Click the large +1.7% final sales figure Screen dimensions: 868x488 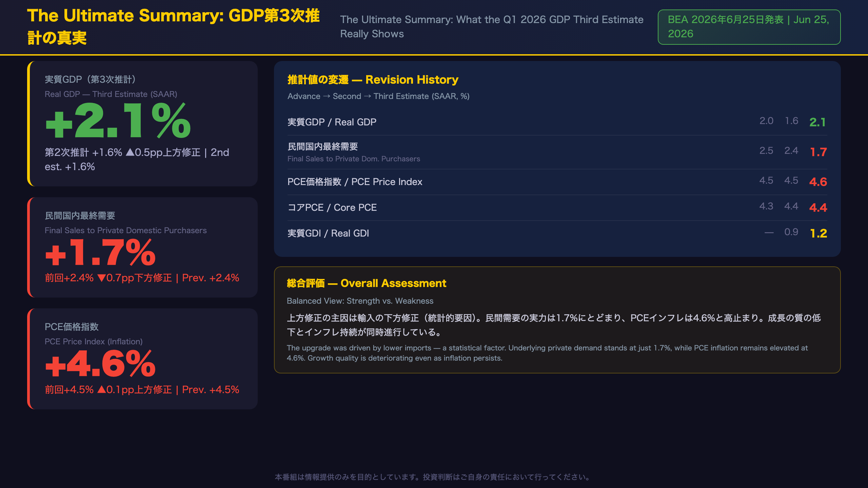pos(100,252)
